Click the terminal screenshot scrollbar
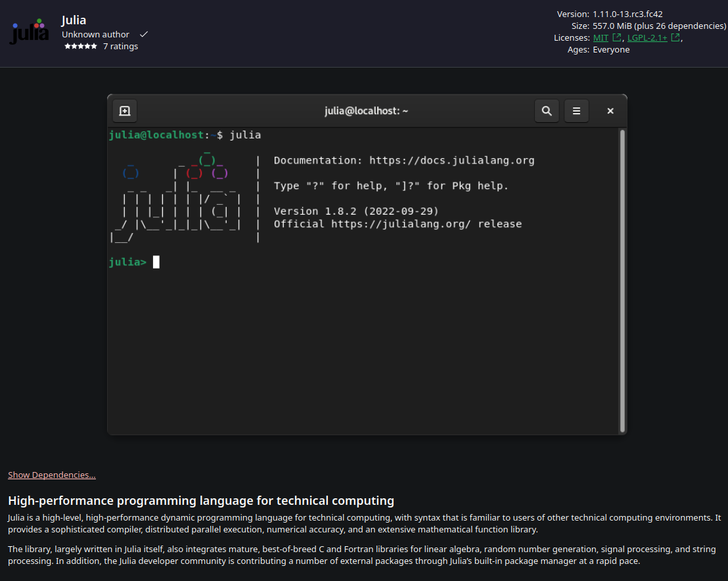The height and width of the screenshot is (581, 728). coord(622,281)
